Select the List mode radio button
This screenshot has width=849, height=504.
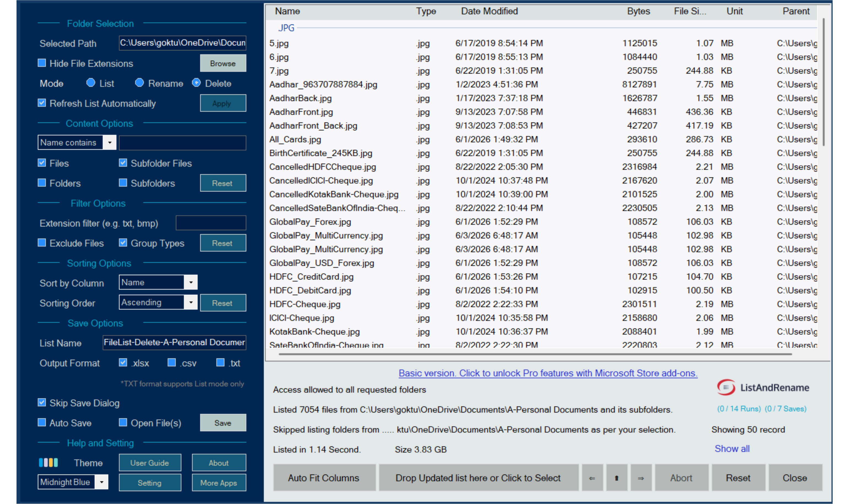pyautogui.click(x=91, y=83)
